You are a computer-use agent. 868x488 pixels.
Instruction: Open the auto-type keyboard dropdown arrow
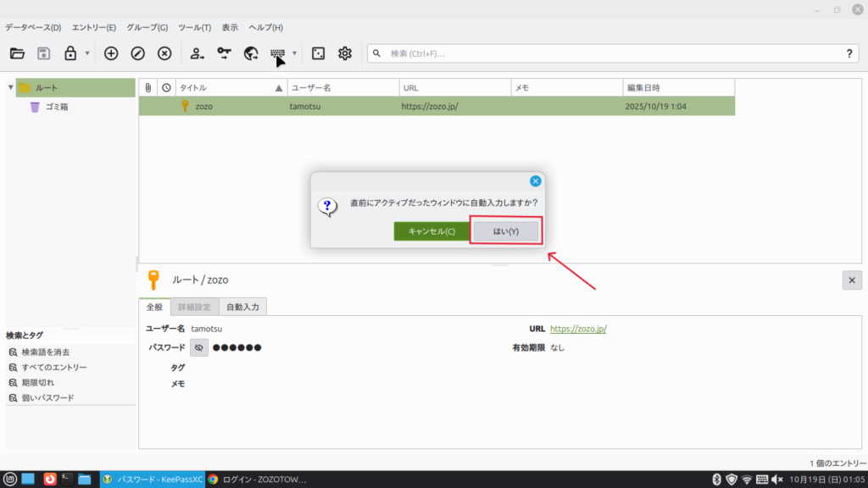pos(294,53)
